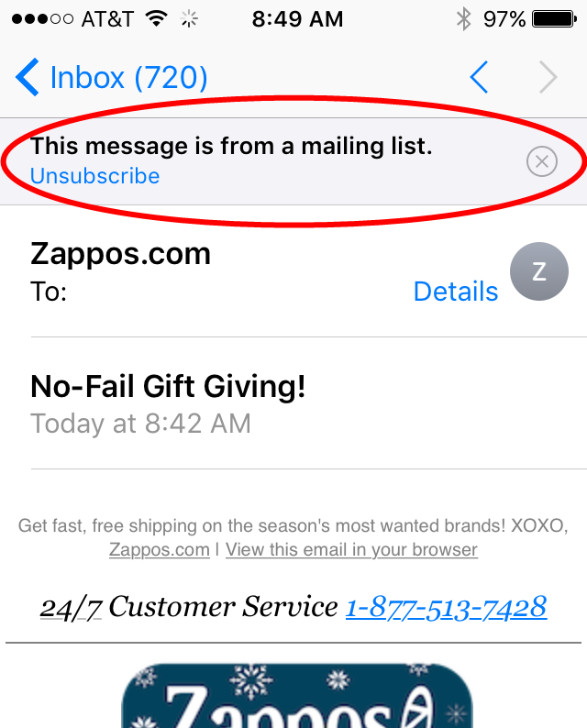This screenshot has height=728, width=587.
Task: Tap the blue back chevron icon
Action: pos(27,77)
